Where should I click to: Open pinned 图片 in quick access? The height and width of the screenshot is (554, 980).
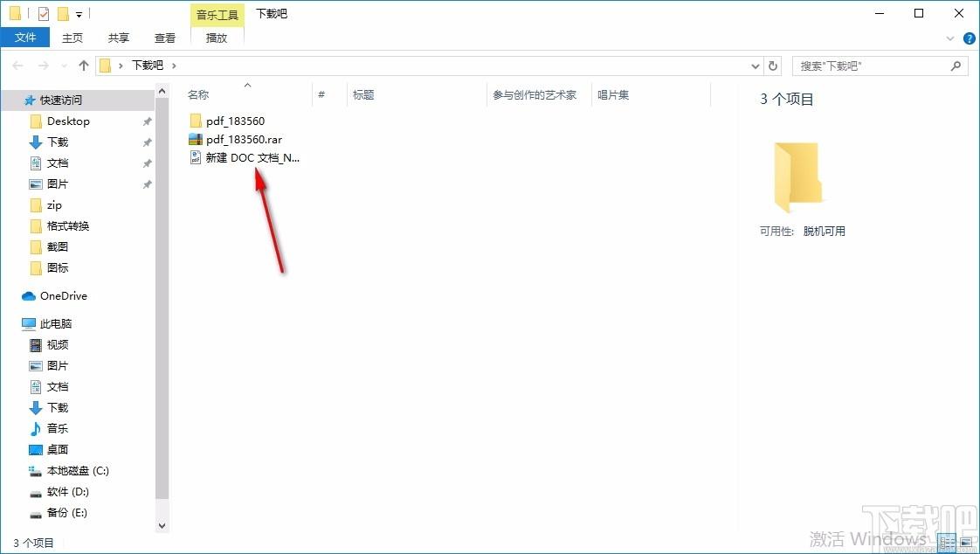(x=58, y=184)
